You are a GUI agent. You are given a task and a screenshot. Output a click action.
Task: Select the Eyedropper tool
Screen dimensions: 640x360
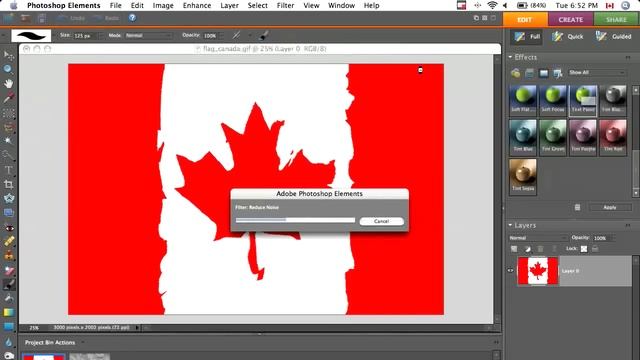(8, 98)
